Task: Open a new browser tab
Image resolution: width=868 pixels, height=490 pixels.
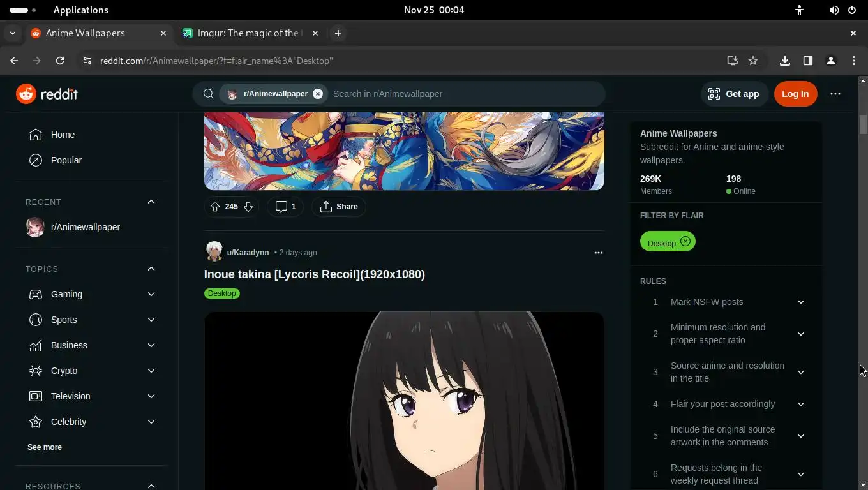Action: [x=338, y=33]
